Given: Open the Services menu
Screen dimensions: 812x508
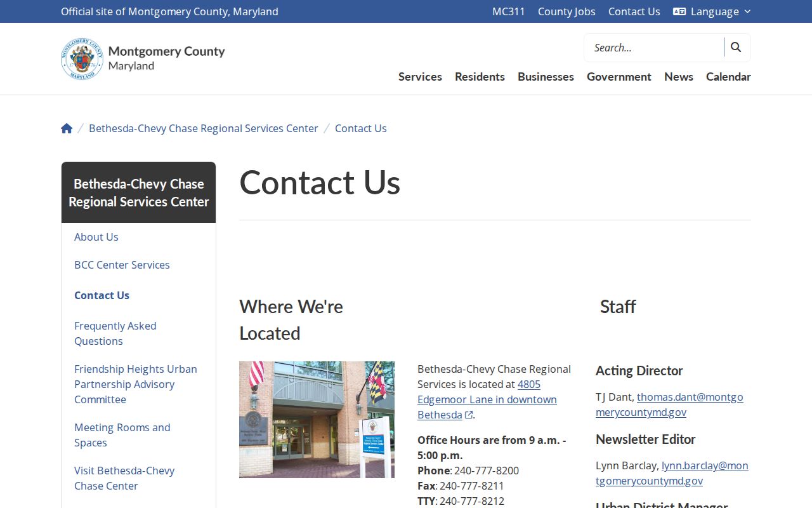Looking at the screenshot, I should (420, 76).
